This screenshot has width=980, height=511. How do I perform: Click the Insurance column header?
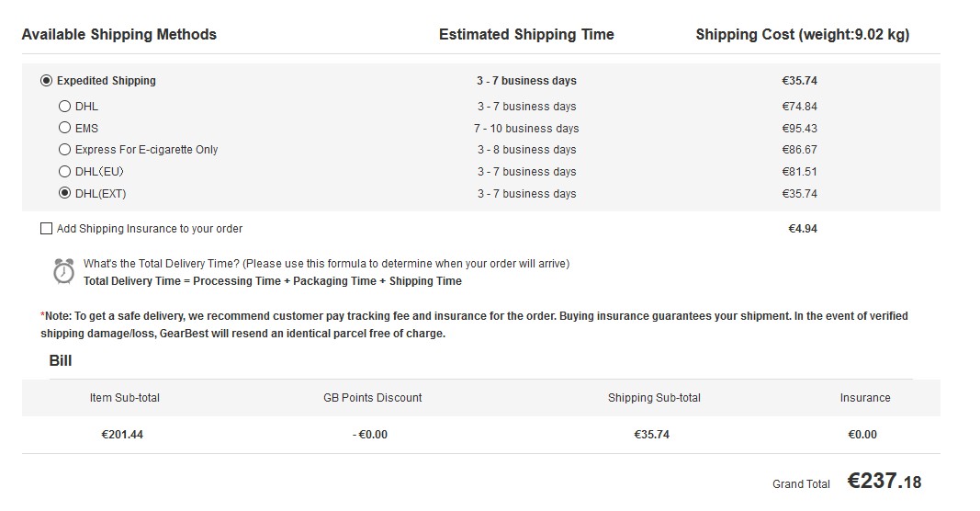pyautogui.click(x=865, y=398)
